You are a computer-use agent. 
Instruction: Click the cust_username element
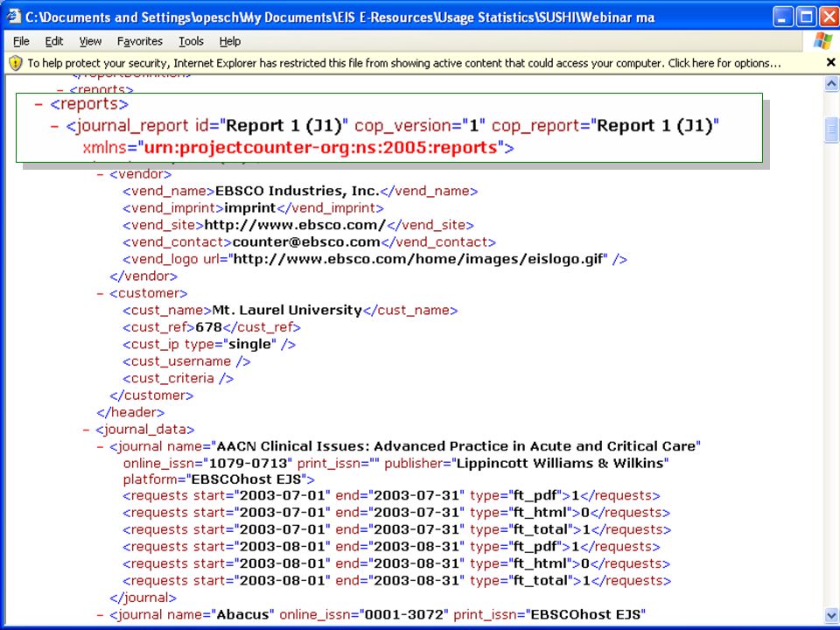186,361
